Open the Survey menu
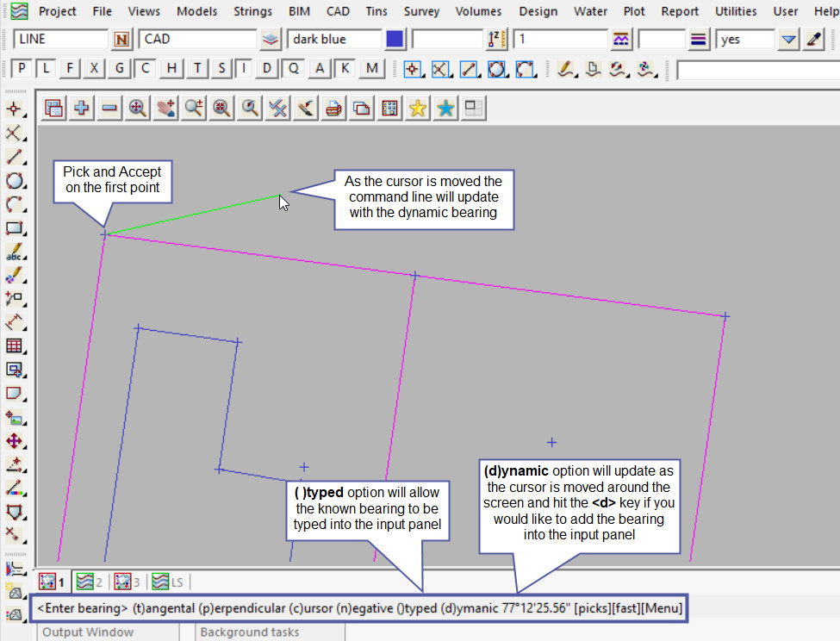The width and height of the screenshot is (840, 641). 421,11
